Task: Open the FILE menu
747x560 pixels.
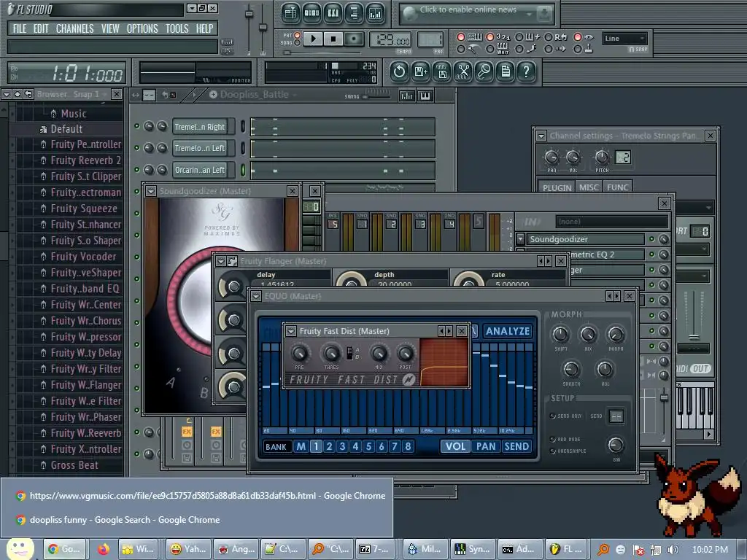Action: coord(20,28)
